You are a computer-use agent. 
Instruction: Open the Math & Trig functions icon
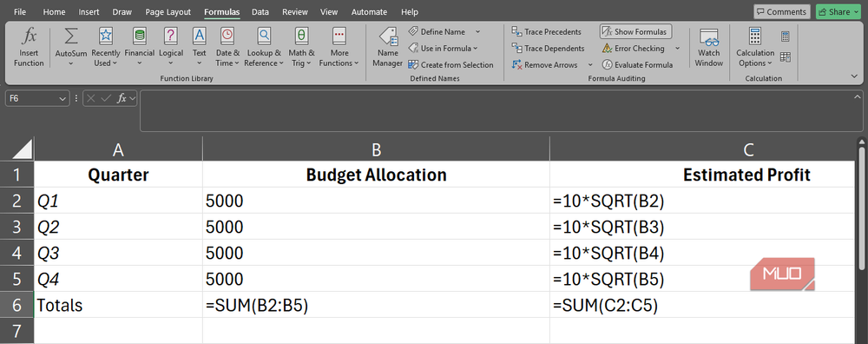[x=301, y=36]
